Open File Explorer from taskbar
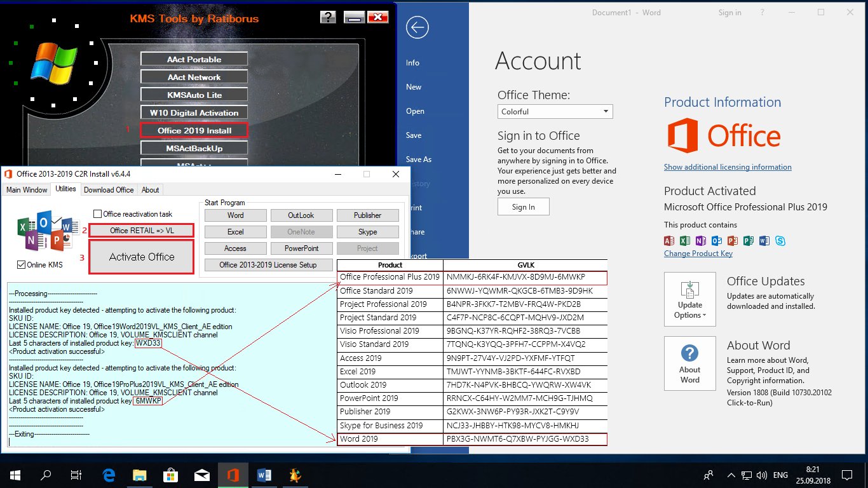The height and width of the screenshot is (488, 868). pos(139,475)
